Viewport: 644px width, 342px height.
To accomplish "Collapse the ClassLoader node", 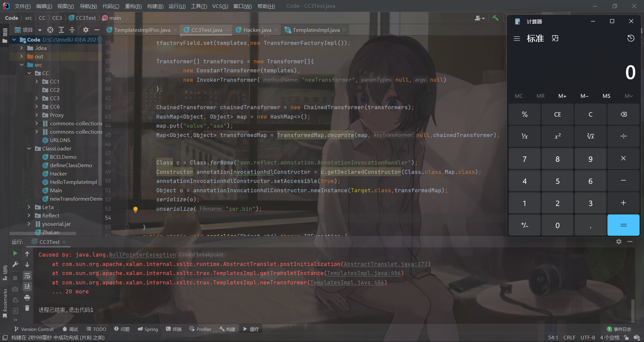I will [29, 148].
